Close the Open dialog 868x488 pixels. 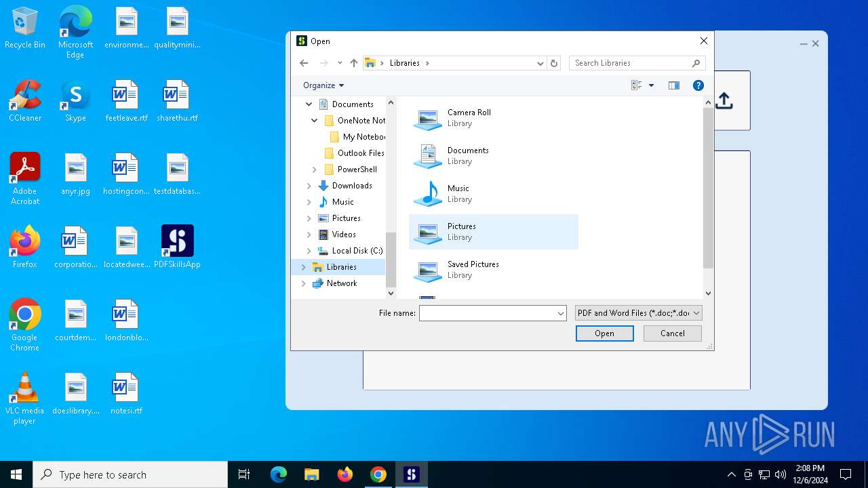point(704,41)
